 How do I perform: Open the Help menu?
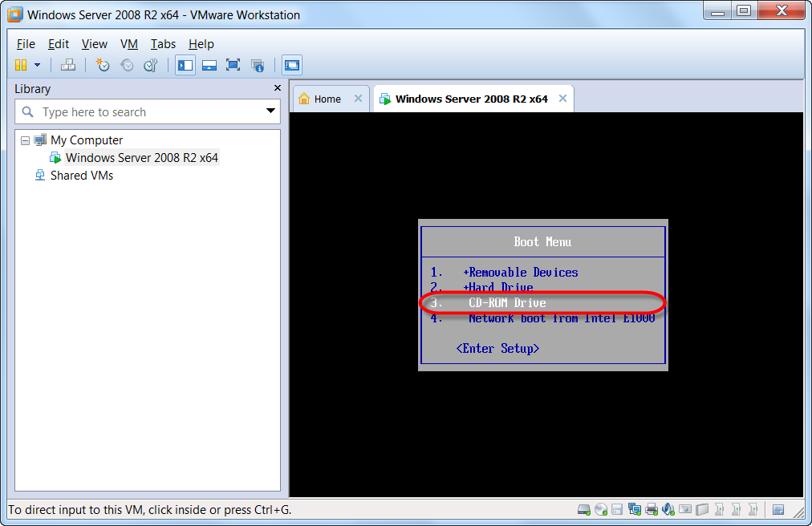tap(201, 44)
